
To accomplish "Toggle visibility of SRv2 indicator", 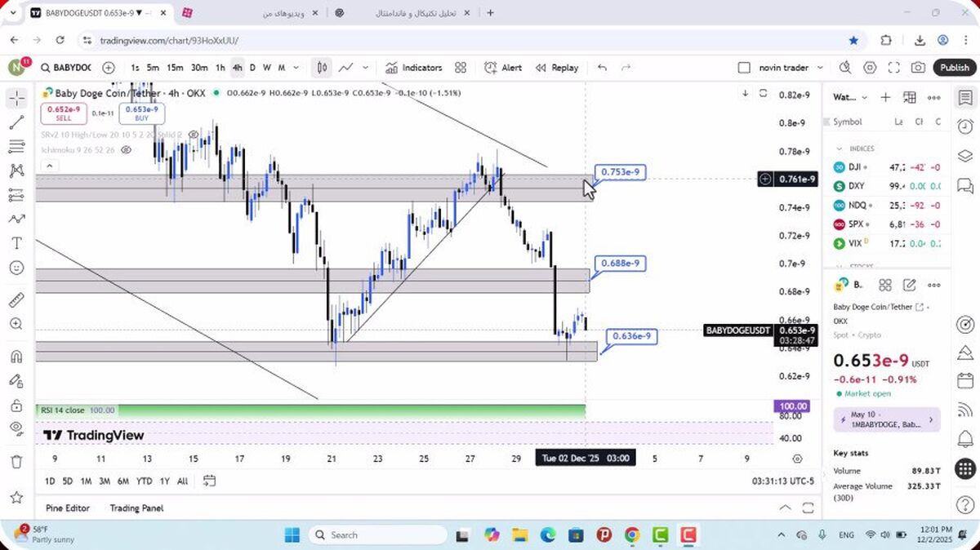I will coord(194,134).
